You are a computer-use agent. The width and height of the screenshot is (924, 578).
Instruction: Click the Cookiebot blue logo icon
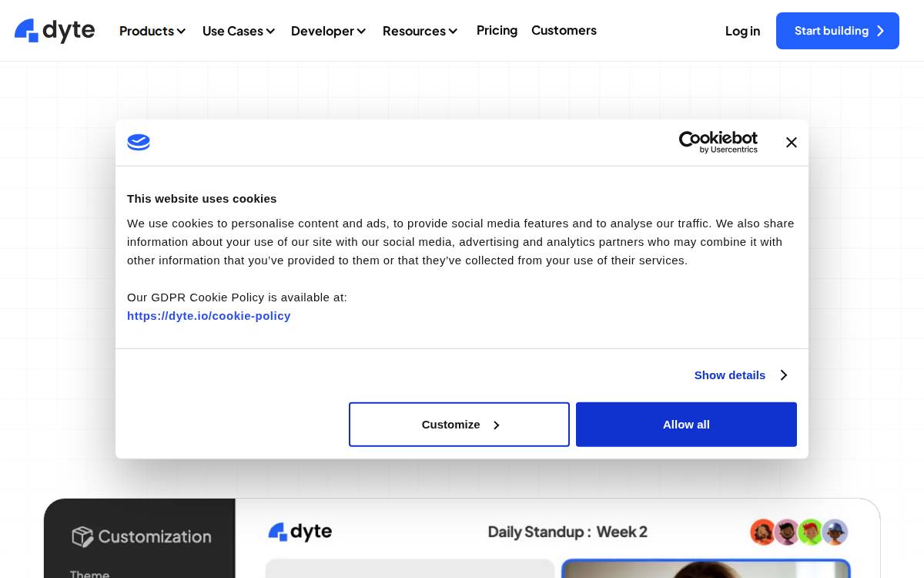(139, 142)
